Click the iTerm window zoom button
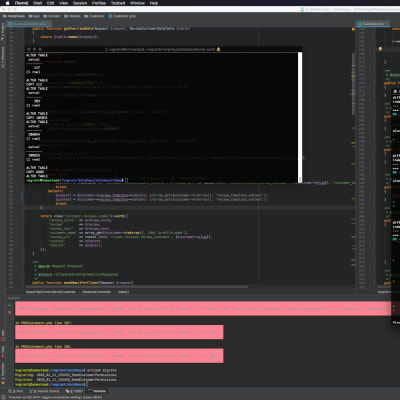The image size is (400, 400). (40, 49)
